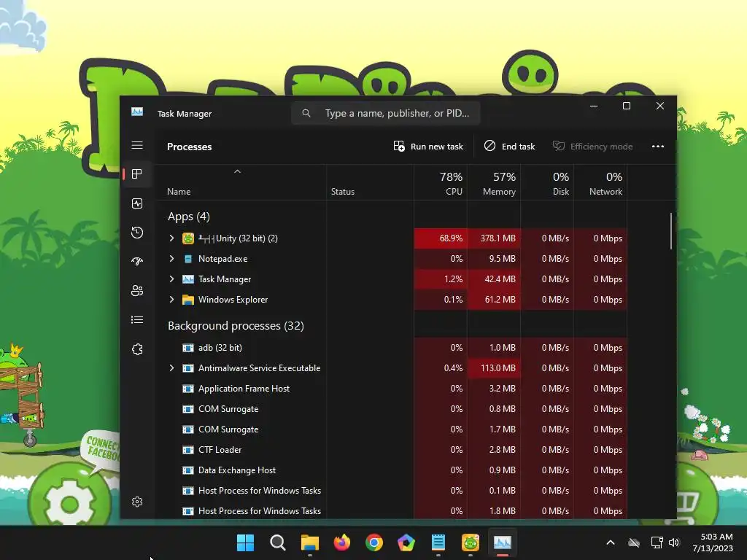747x560 pixels.
Task: Click the adb (32 bit) process icon
Action: pos(188,348)
